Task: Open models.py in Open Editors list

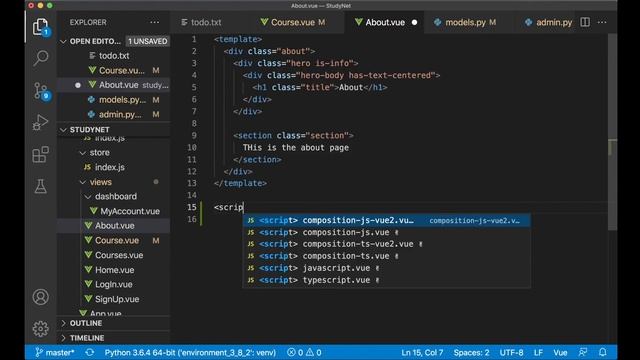Action: (x=113, y=100)
